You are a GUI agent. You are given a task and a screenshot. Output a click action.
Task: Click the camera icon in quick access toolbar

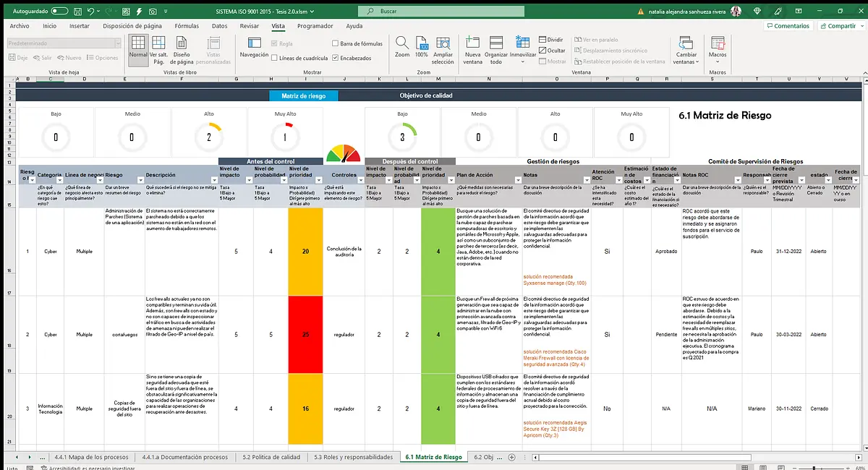[153, 12]
